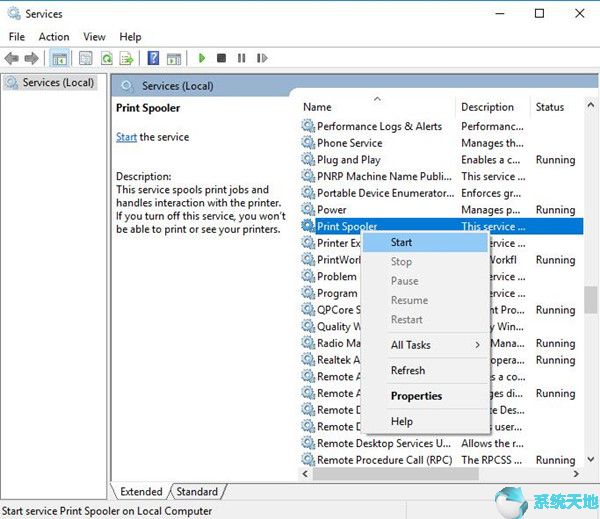Select Remote Desktop Services U... row

[x=442, y=443]
